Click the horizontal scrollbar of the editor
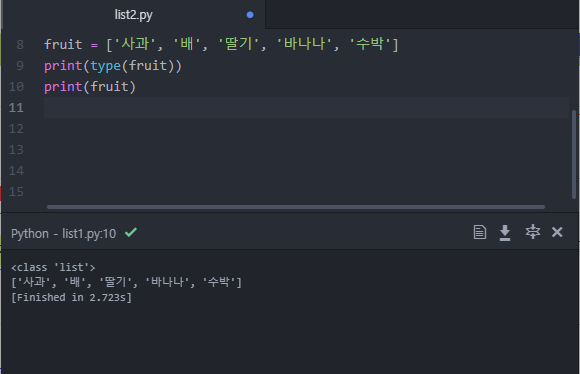The image size is (580, 374). (296, 207)
